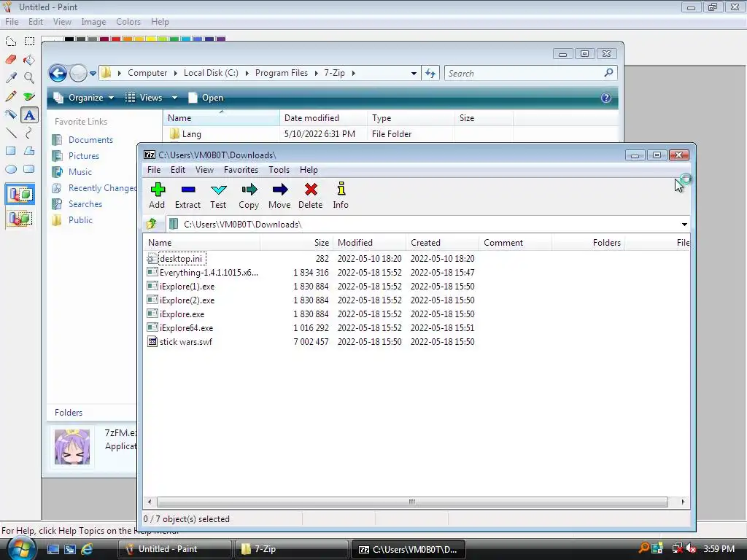This screenshot has width=747, height=560.
Task: Expand the breadcrumb arrow after Program Files
Action: [x=316, y=73]
